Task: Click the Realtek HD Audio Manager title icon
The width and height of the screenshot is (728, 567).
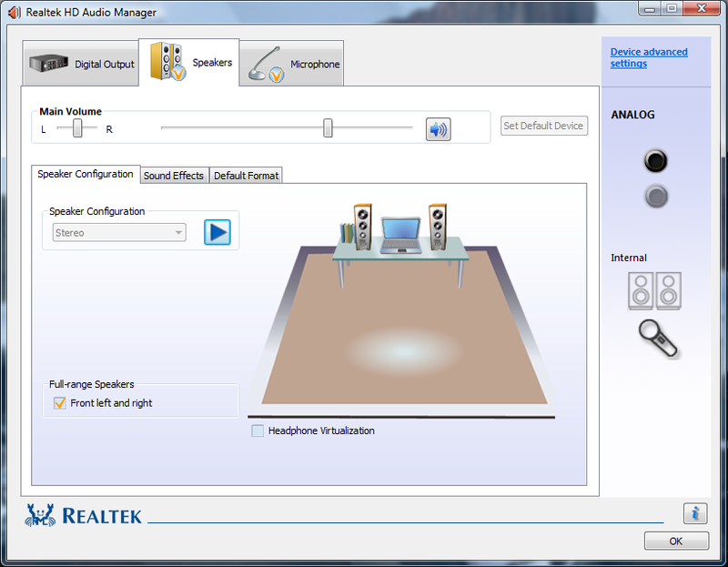Action: (x=15, y=12)
